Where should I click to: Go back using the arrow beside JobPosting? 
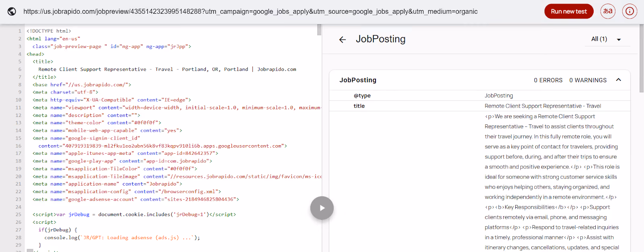[x=343, y=40]
